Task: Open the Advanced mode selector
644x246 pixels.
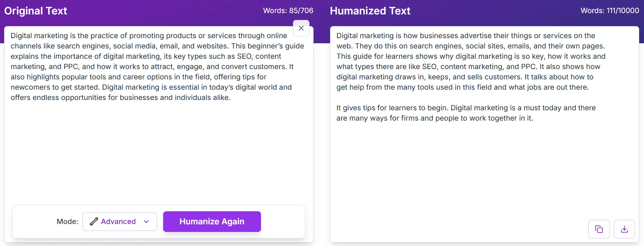Action: [x=119, y=222]
